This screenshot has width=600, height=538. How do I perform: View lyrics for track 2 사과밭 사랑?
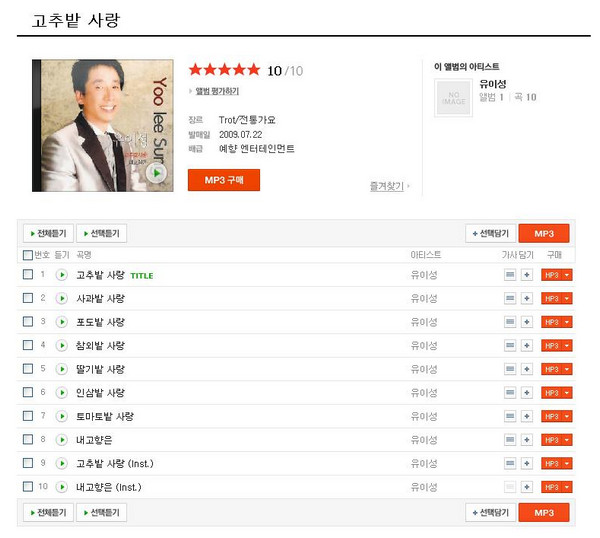(x=510, y=298)
